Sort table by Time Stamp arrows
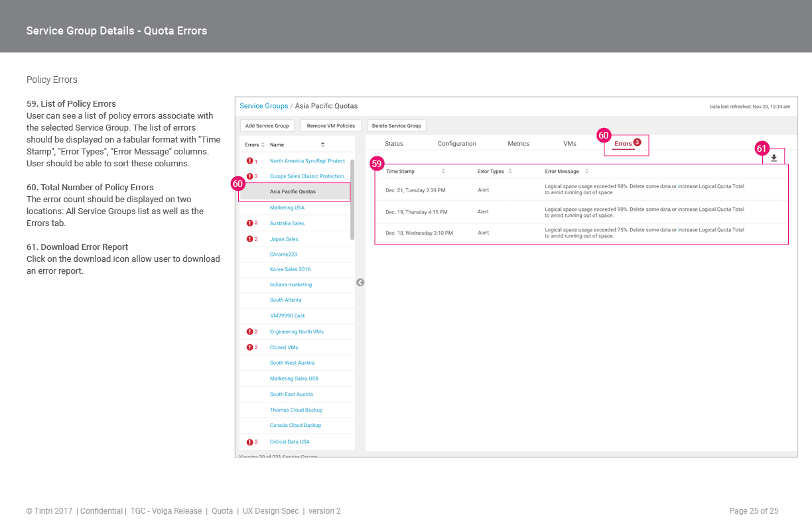The width and height of the screenshot is (812, 525). [443, 171]
